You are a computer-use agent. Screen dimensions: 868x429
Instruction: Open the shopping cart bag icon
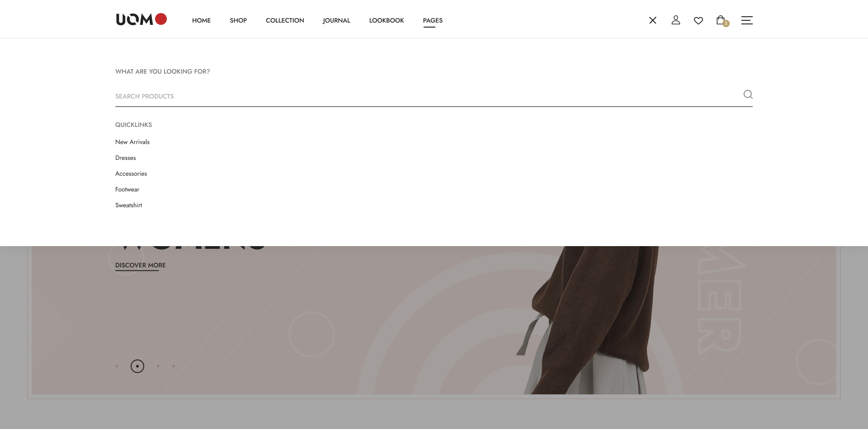pyautogui.click(x=722, y=20)
